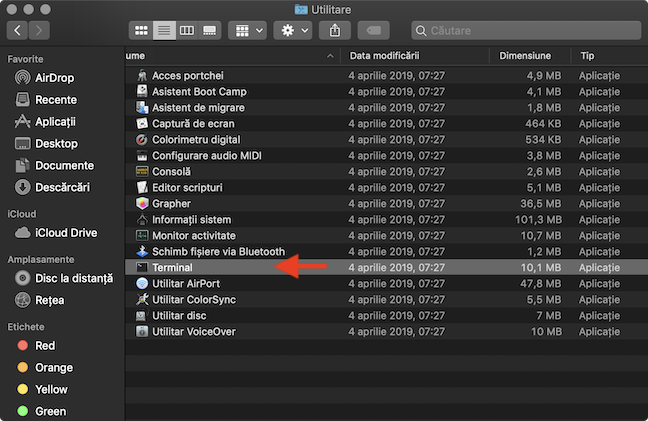Select Asistent de migrare app icon

click(x=142, y=107)
